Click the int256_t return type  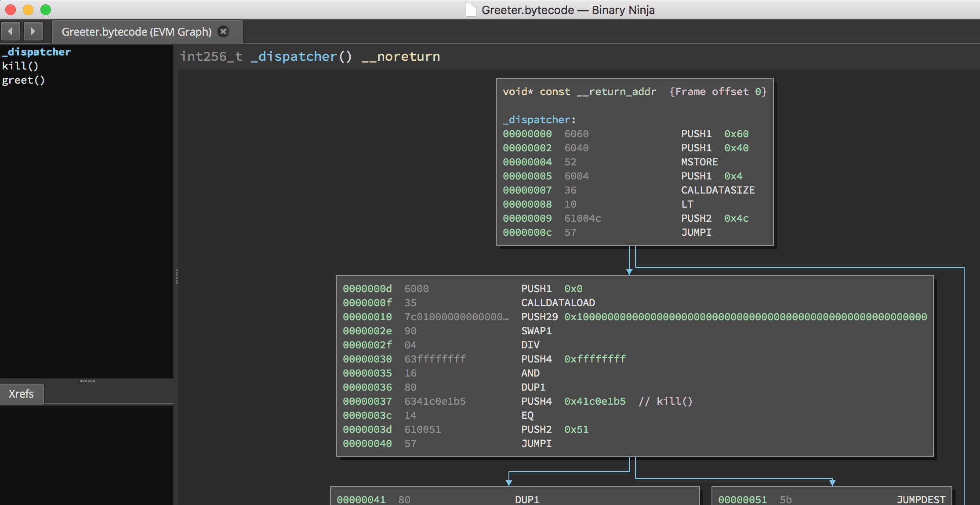coord(211,57)
